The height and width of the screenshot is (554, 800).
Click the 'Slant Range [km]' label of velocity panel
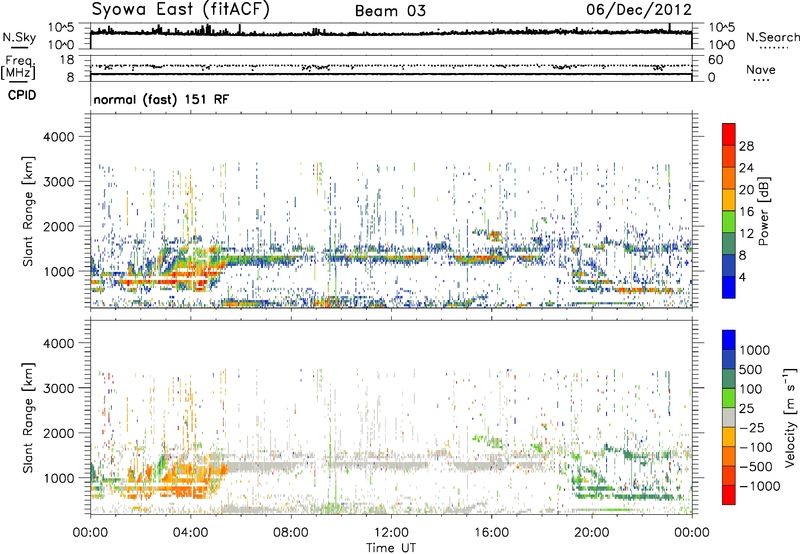pos(28,417)
